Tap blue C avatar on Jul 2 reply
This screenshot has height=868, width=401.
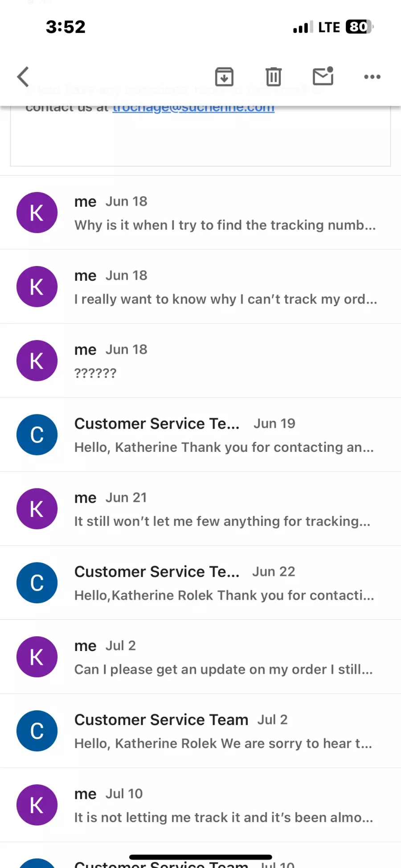coord(37,730)
